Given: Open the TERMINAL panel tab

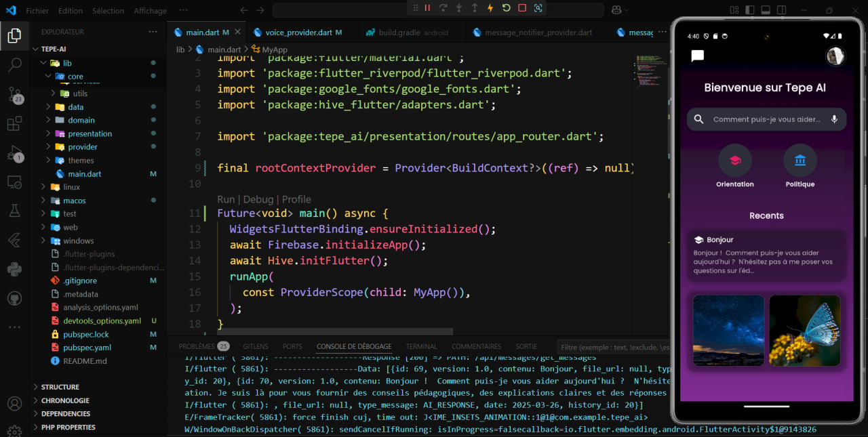Looking at the screenshot, I should click(422, 346).
